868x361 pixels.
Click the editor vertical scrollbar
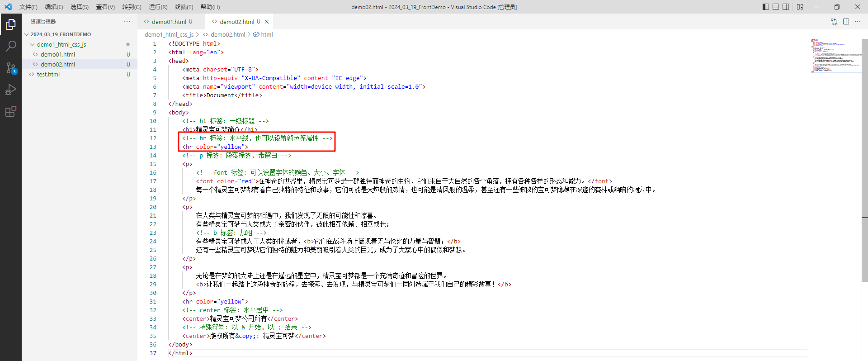(864, 161)
